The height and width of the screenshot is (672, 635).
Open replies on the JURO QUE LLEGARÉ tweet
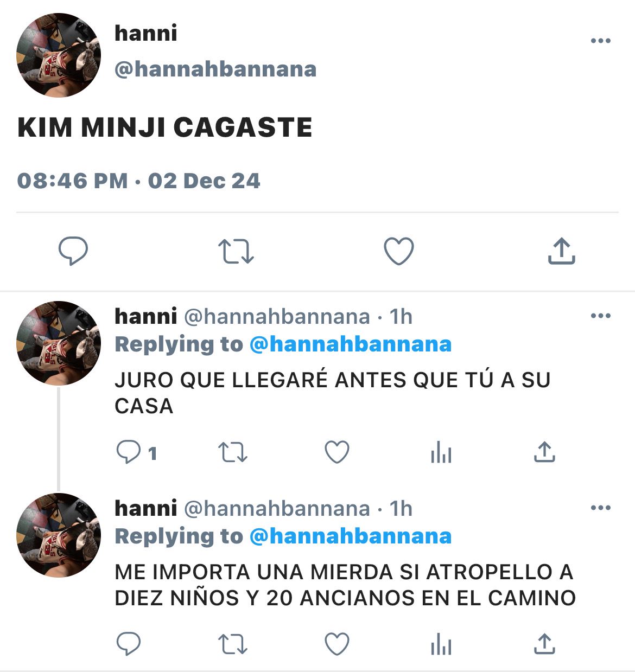pyautogui.click(x=137, y=452)
